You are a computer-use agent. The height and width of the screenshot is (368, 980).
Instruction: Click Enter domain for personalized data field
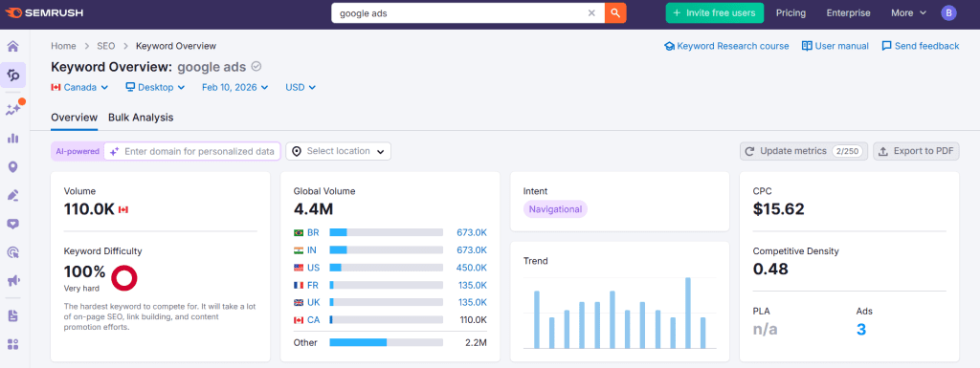191,151
